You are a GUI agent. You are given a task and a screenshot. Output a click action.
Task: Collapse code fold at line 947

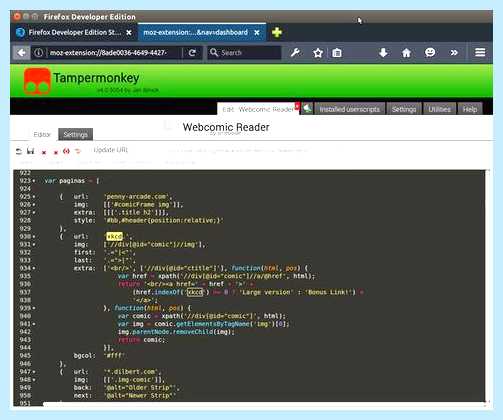coord(34,372)
